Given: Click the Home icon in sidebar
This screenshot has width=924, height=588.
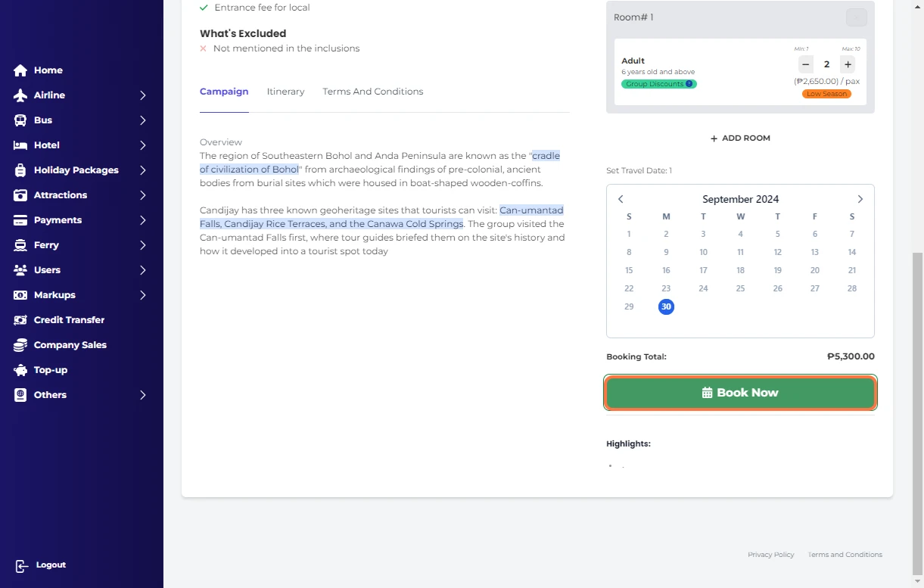Looking at the screenshot, I should tap(20, 70).
